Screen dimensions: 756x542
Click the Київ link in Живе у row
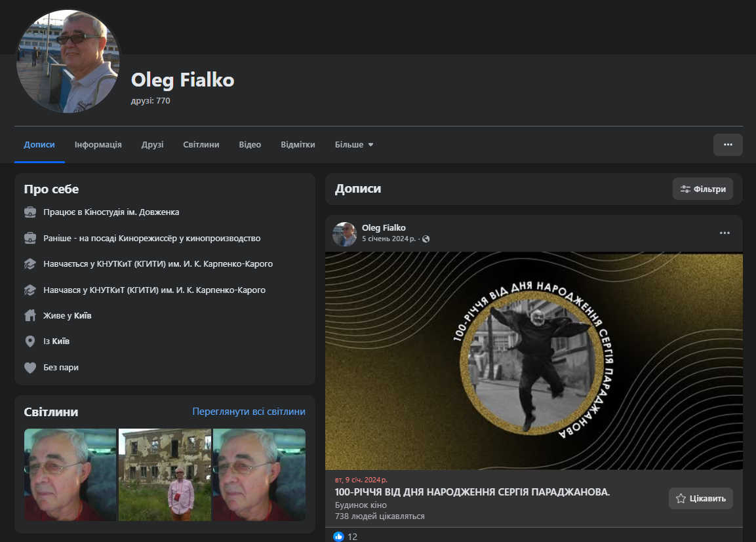point(83,316)
